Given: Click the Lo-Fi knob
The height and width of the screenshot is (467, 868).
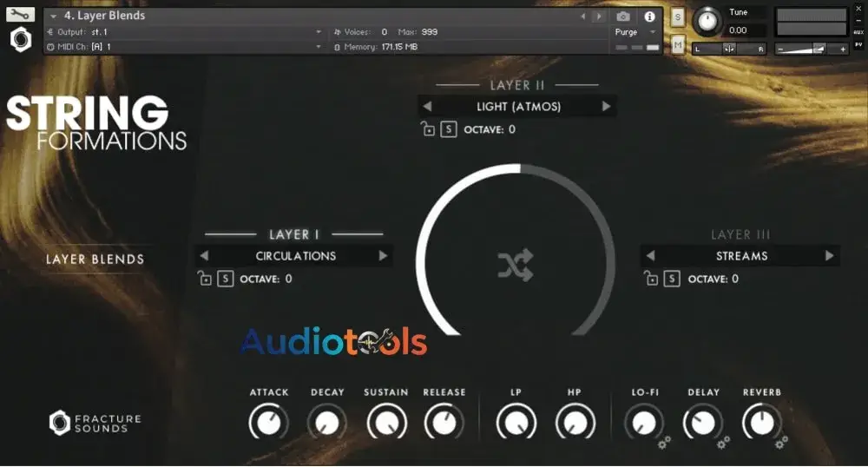Looking at the screenshot, I should (x=644, y=423).
